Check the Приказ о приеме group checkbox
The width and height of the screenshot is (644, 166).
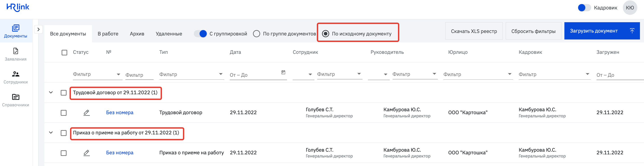[64, 133]
